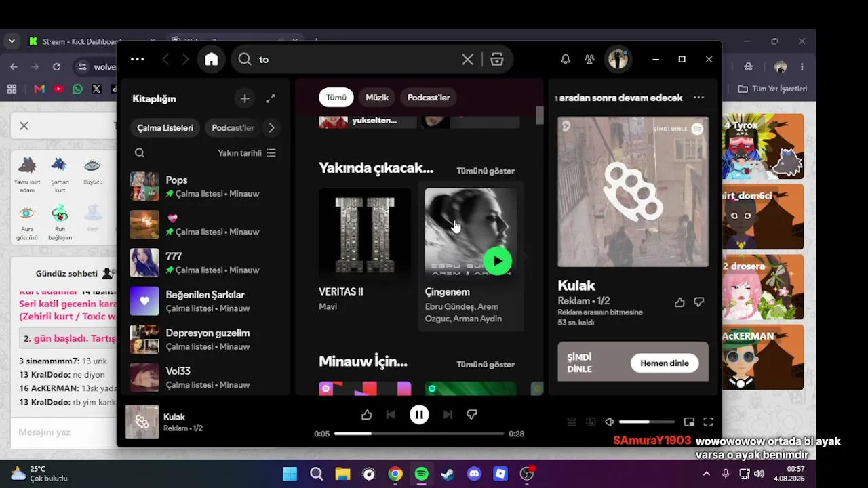Seek within the playback progress bar
The width and height of the screenshot is (868, 488).
pos(419,434)
